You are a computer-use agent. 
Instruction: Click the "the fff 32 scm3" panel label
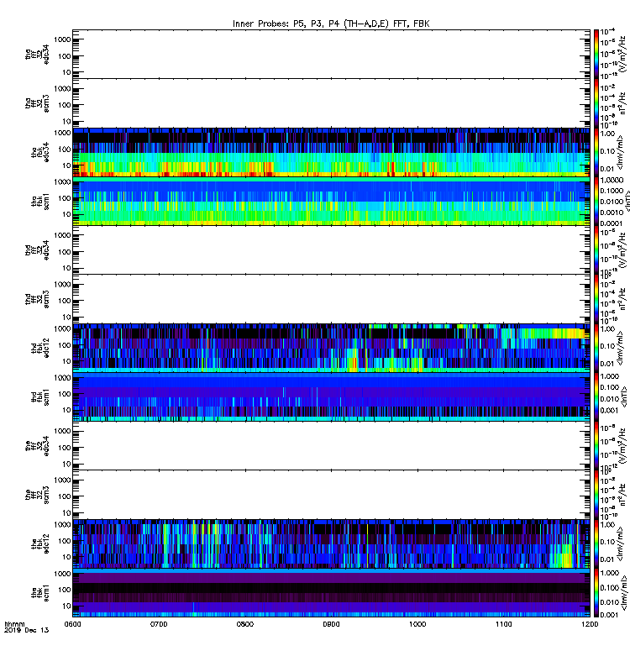tap(37, 495)
